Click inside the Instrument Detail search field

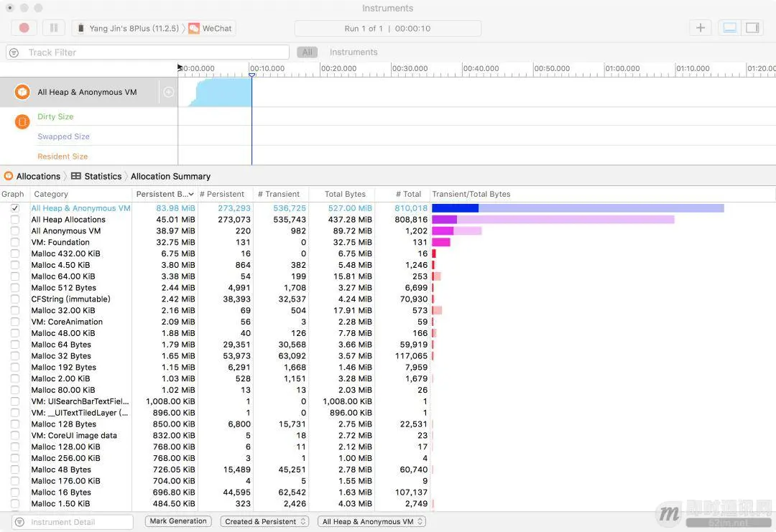click(72, 521)
